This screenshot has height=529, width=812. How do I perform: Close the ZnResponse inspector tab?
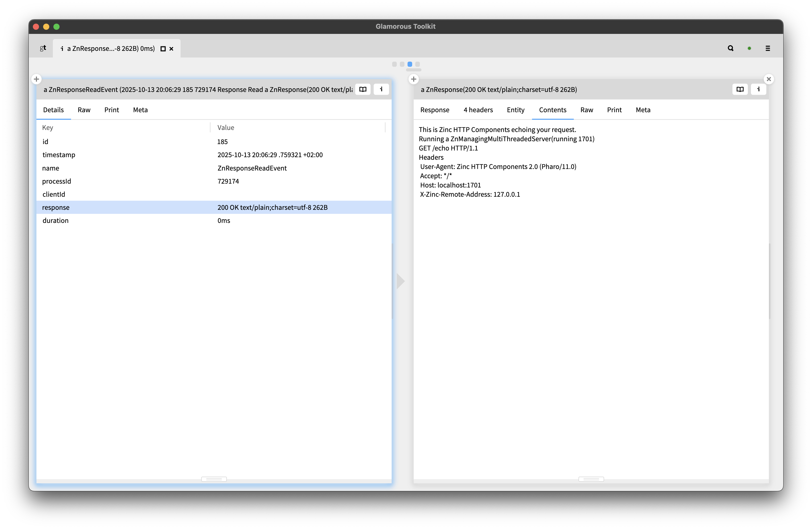(x=171, y=49)
